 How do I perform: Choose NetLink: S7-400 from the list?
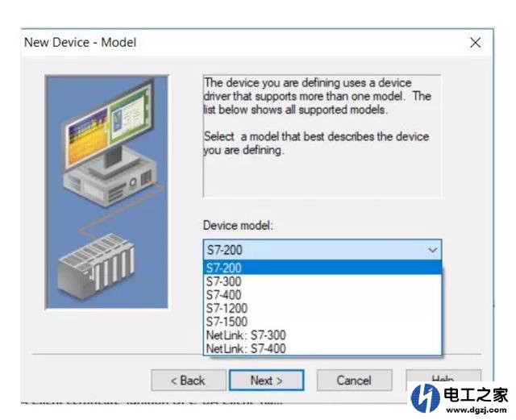322,348
